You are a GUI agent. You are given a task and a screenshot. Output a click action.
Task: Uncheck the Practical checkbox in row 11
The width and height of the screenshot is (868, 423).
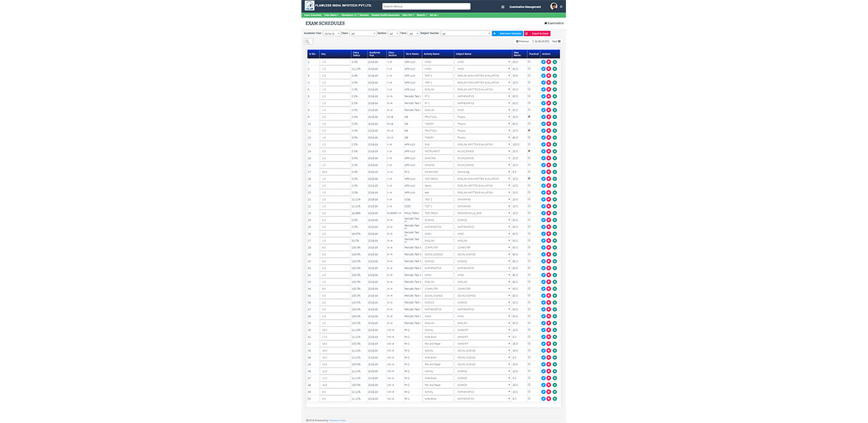529,130
